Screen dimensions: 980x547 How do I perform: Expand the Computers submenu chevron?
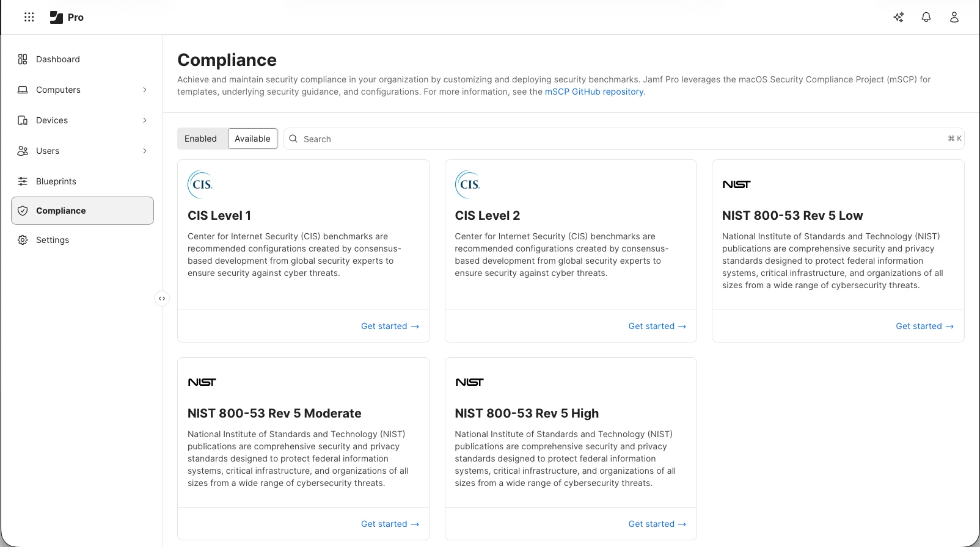coord(145,90)
